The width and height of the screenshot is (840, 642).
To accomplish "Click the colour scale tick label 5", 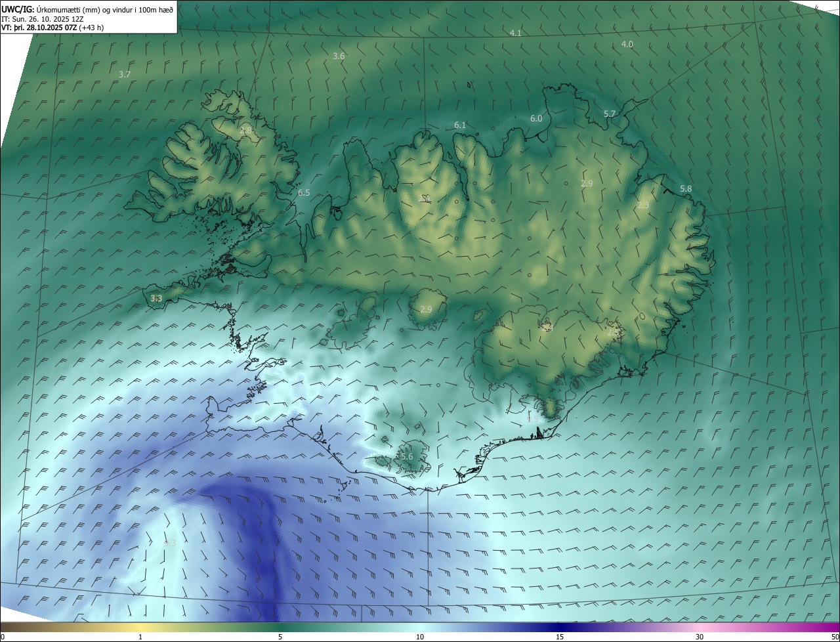I will click(280, 637).
